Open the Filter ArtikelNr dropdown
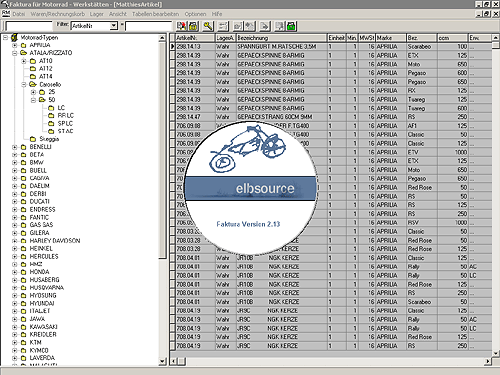This screenshot has width=500, height=375. [114, 26]
